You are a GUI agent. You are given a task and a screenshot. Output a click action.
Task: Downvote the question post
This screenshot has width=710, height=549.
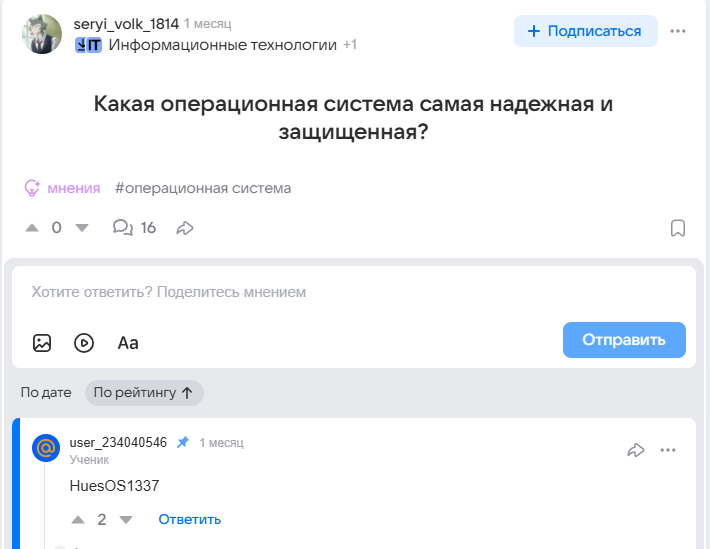pos(82,228)
